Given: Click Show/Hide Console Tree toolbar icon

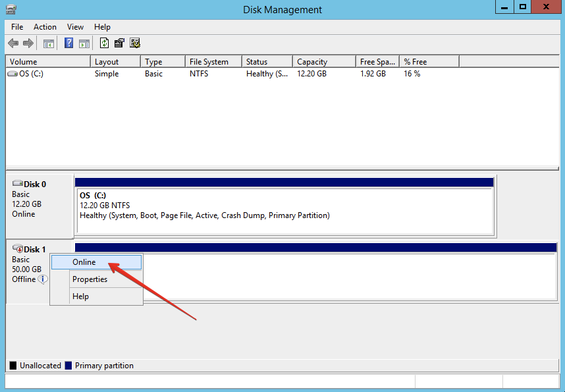Looking at the screenshot, I should click(48, 43).
